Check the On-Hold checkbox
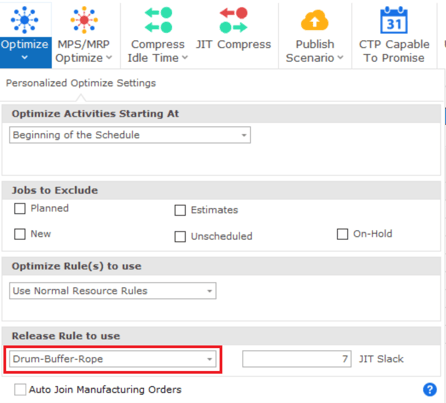Image resolution: width=446 pixels, height=403 pixels. 342,234
